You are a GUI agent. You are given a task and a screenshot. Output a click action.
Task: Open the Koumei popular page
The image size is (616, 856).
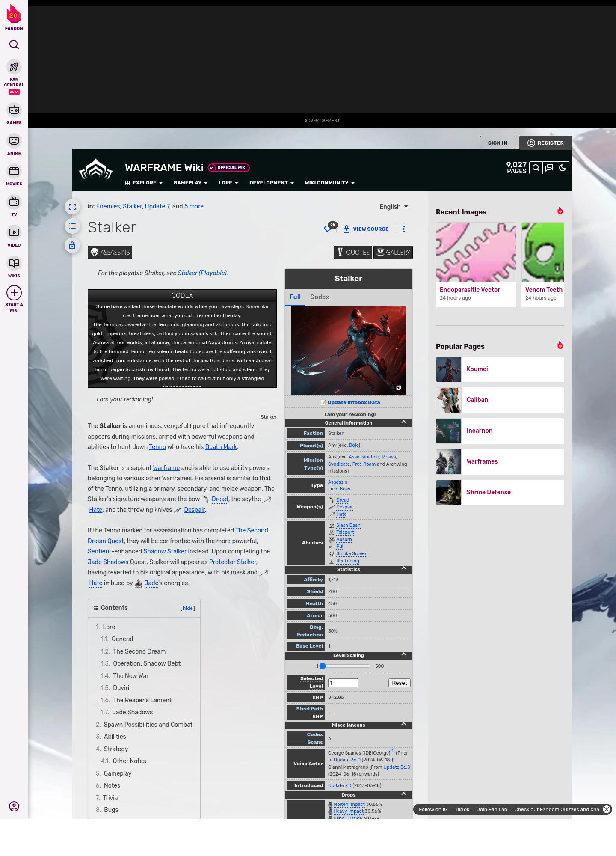[500, 369]
